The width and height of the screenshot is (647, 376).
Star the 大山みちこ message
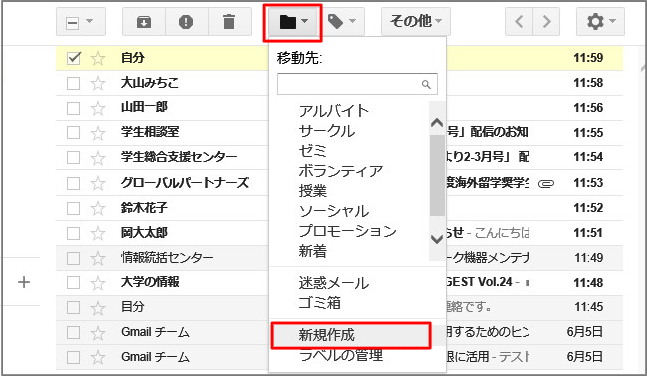point(98,83)
